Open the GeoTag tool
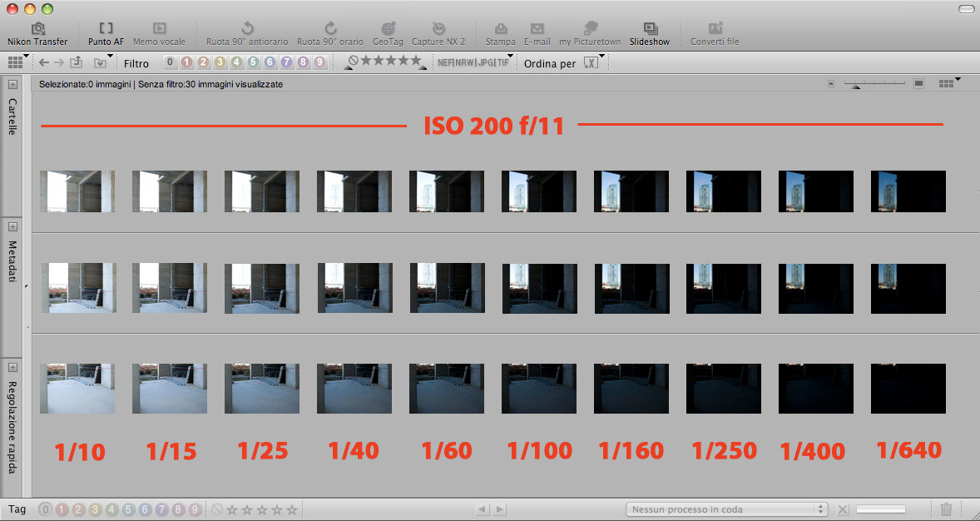The height and width of the screenshot is (521, 980). tap(388, 34)
